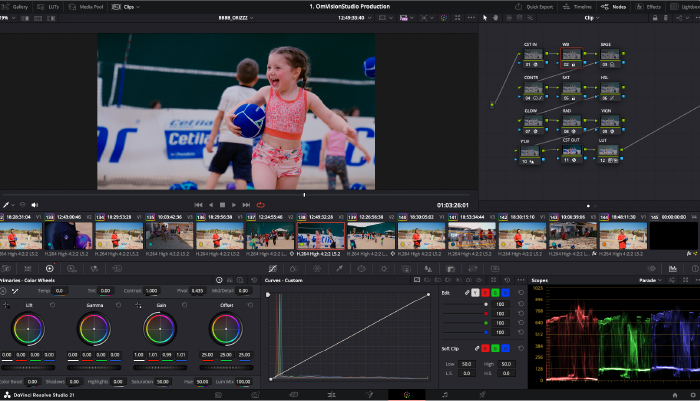The height and width of the screenshot is (401, 700).
Task: Select node 02 labeled WB
Action: [571, 57]
